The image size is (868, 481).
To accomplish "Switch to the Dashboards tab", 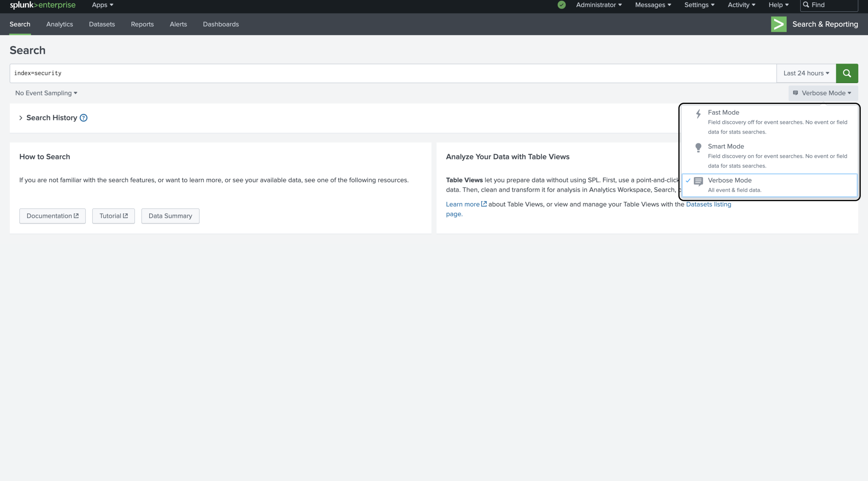I will pyautogui.click(x=221, y=24).
